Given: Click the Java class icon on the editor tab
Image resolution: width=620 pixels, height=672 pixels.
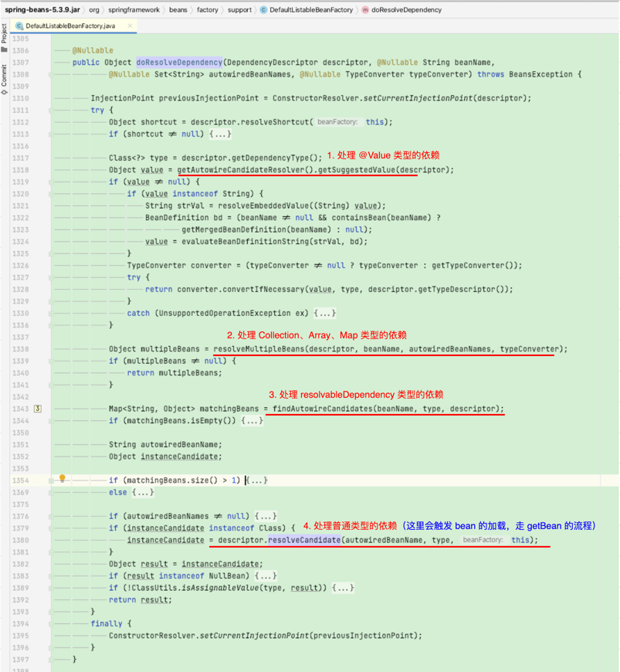Looking at the screenshot, I should tap(19, 25).
